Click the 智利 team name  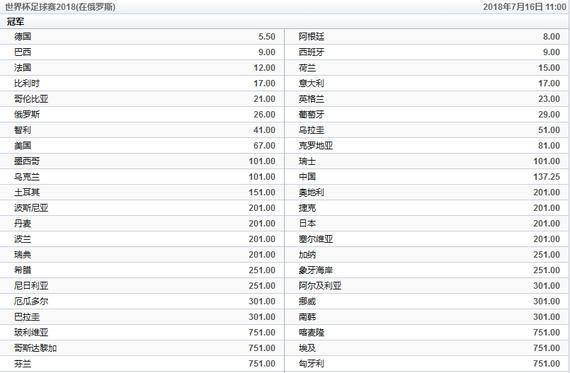coord(23,130)
